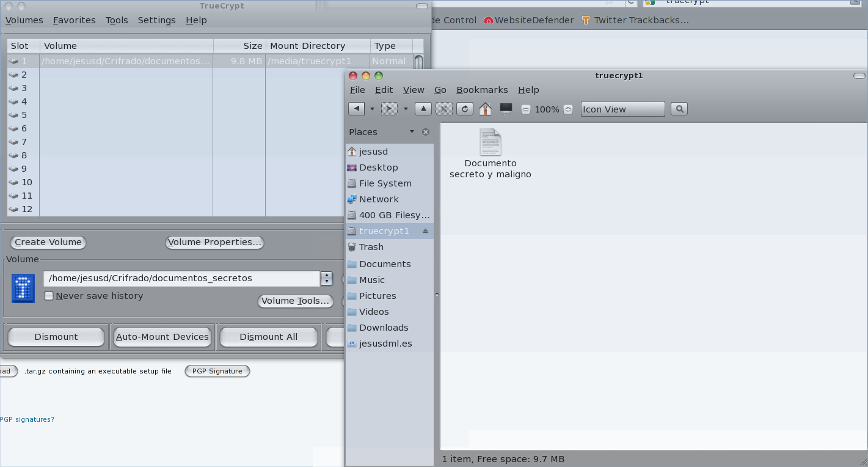Click the Volume Properties button
Viewport: 868px width, 467px height.
click(214, 243)
